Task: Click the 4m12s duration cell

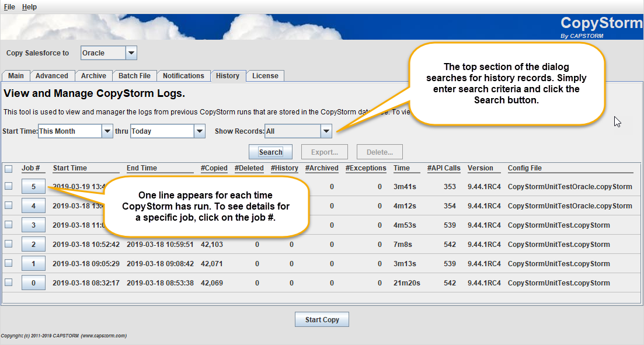Action: pos(405,205)
